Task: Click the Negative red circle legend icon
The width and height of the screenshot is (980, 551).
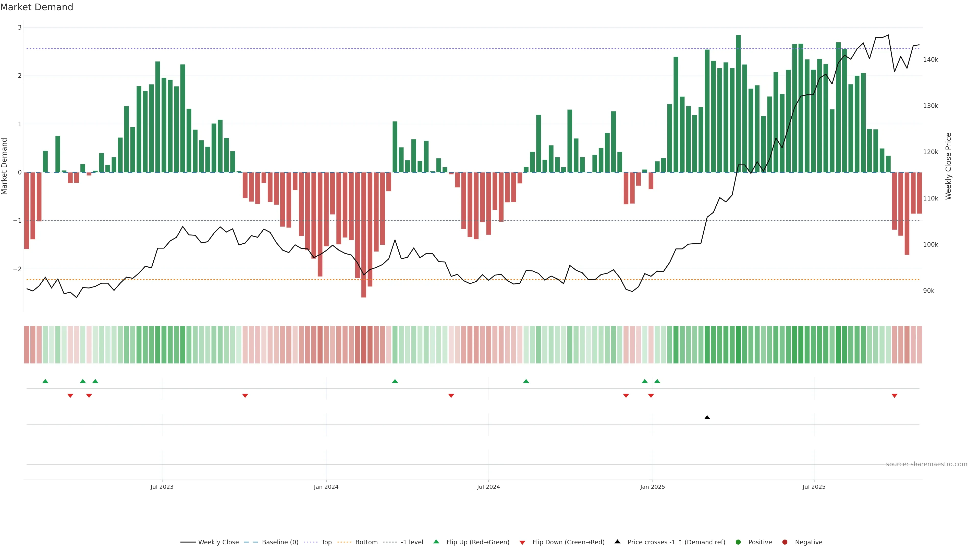Action: tap(785, 542)
